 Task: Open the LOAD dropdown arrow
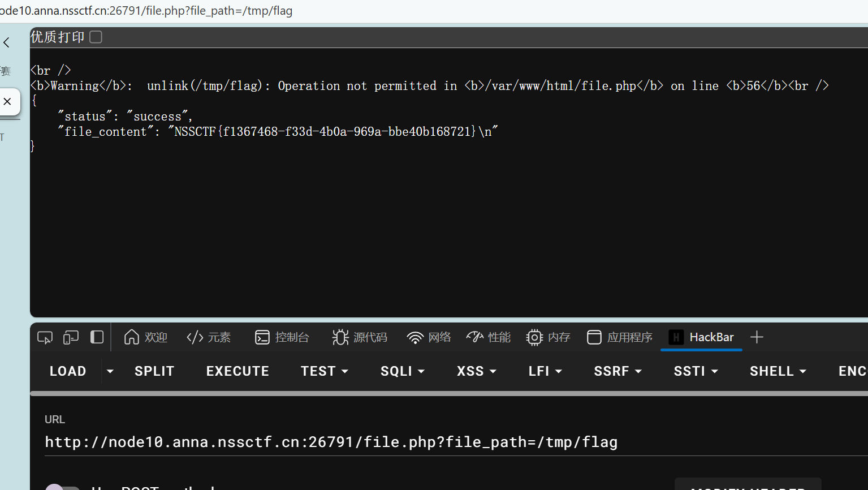point(110,371)
